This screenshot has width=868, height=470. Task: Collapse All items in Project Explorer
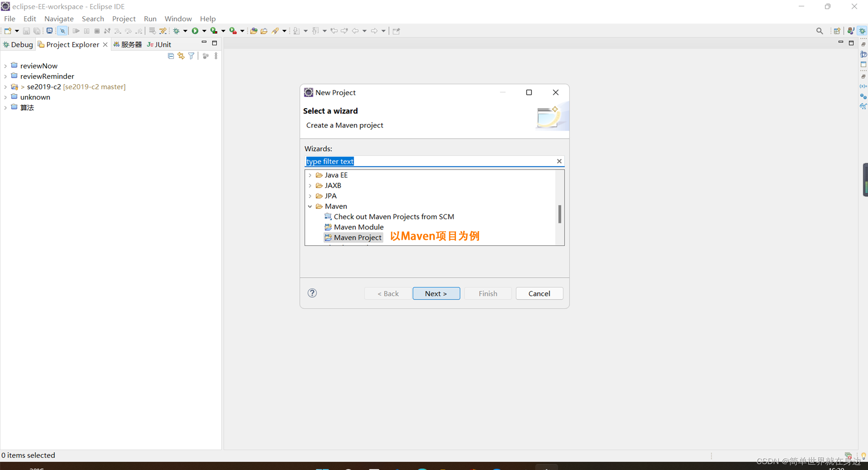coord(171,56)
